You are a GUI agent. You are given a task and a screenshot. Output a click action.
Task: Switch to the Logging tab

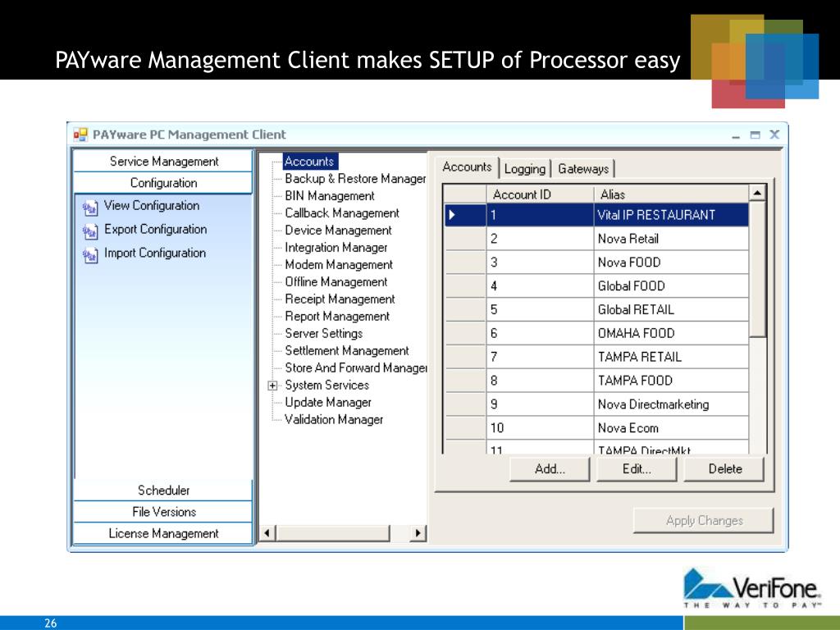pos(524,169)
